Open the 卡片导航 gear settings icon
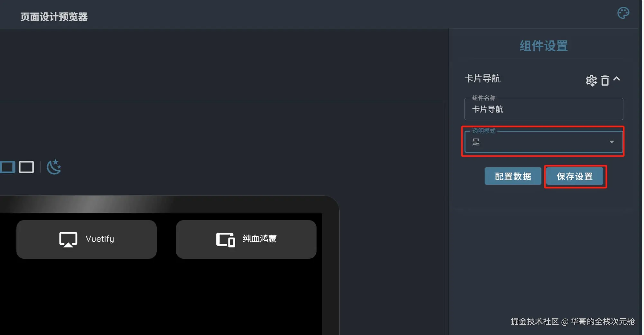This screenshot has width=644, height=335. pyautogui.click(x=591, y=80)
